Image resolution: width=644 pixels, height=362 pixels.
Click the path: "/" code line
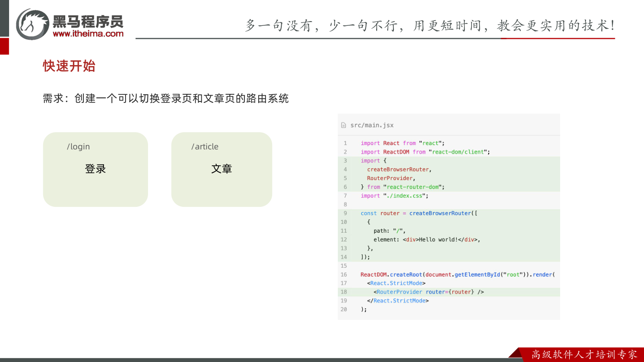tap(390, 231)
